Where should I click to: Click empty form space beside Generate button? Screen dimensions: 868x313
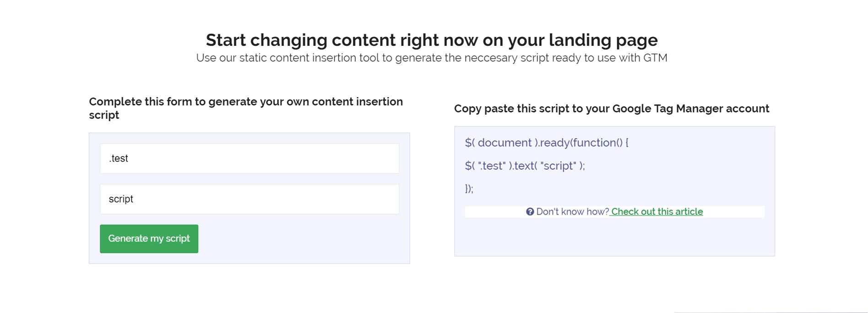click(298, 238)
